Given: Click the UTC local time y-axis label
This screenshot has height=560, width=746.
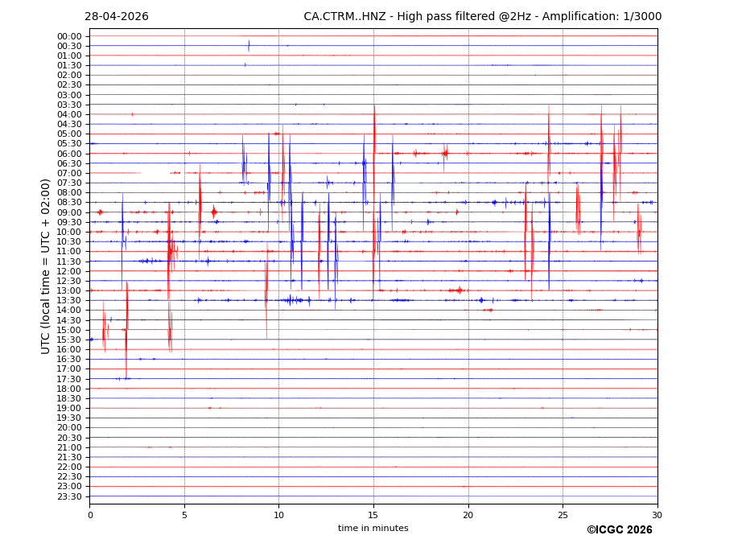Looking at the screenshot, I should pyautogui.click(x=45, y=266).
